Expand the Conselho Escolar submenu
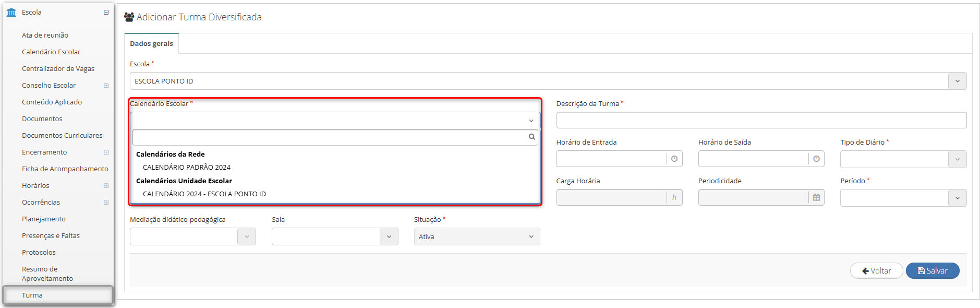Viewport: 980px width, 308px height. 106,85
